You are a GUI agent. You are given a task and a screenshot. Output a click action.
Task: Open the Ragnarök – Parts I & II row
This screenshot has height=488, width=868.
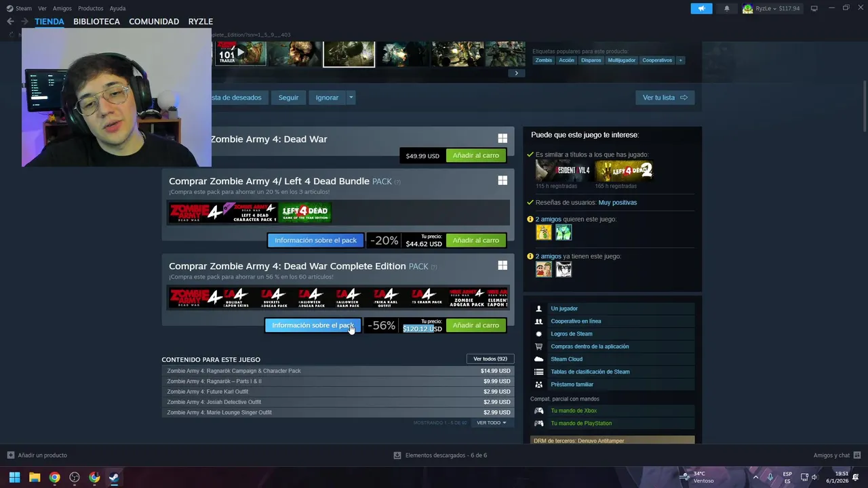point(338,381)
